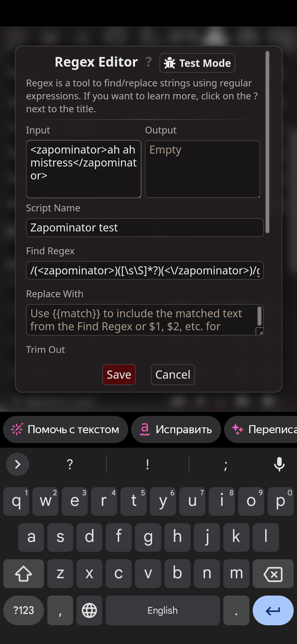Click into the Find Regex field
Viewport: 297px width, 644px height.
click(x=145, y=271)
